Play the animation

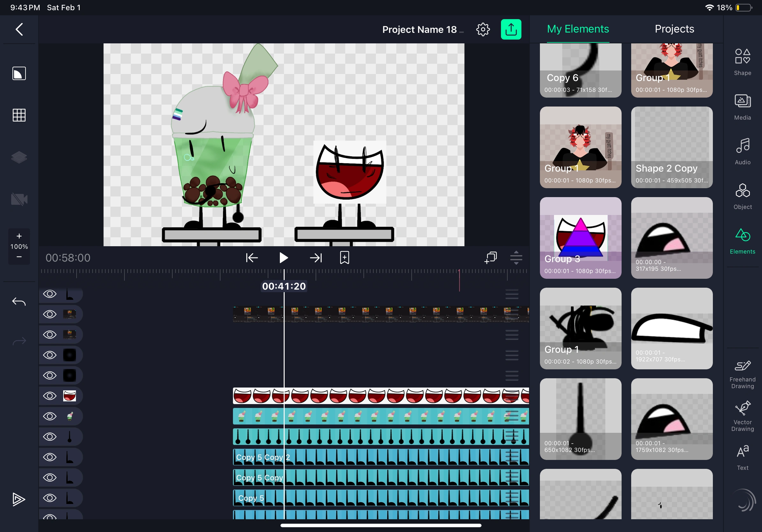click(x=283, y=258)
